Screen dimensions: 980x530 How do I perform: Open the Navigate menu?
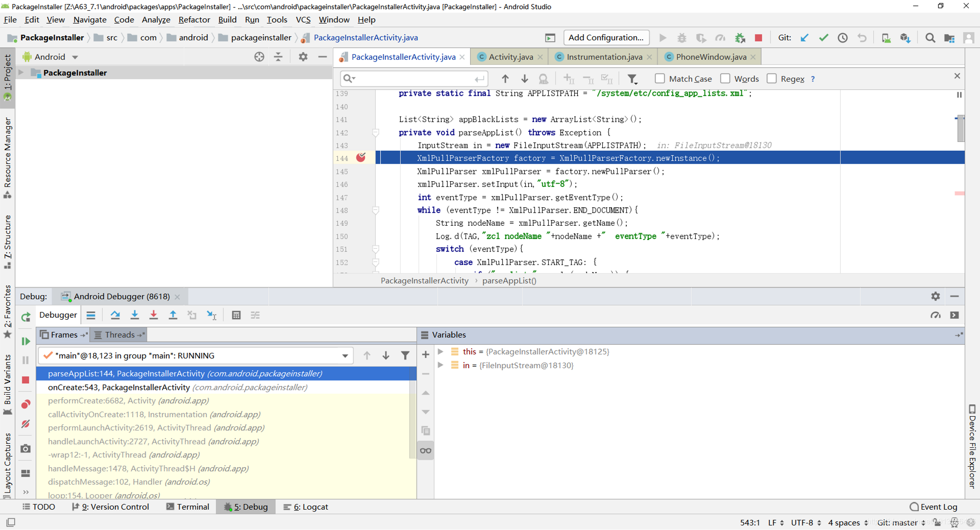(x=90, y=20)
